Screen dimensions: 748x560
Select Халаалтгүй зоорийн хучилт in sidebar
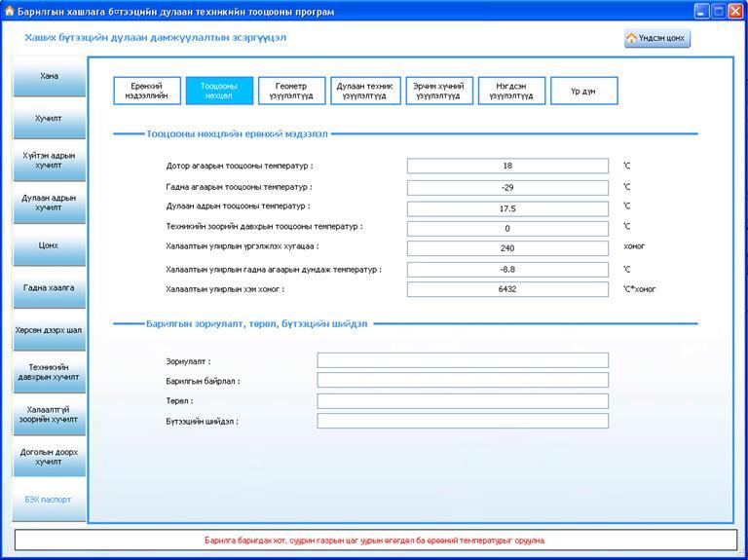49,415
